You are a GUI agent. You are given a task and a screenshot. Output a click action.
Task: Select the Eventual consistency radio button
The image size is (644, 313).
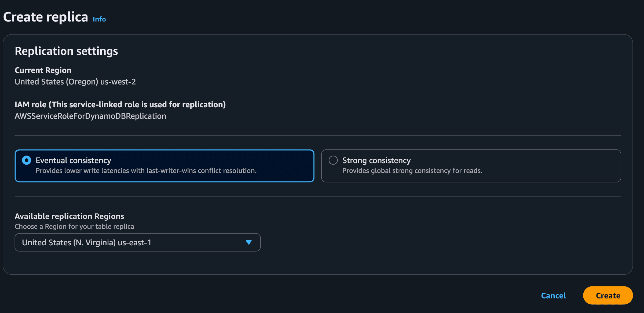(27, 160)
